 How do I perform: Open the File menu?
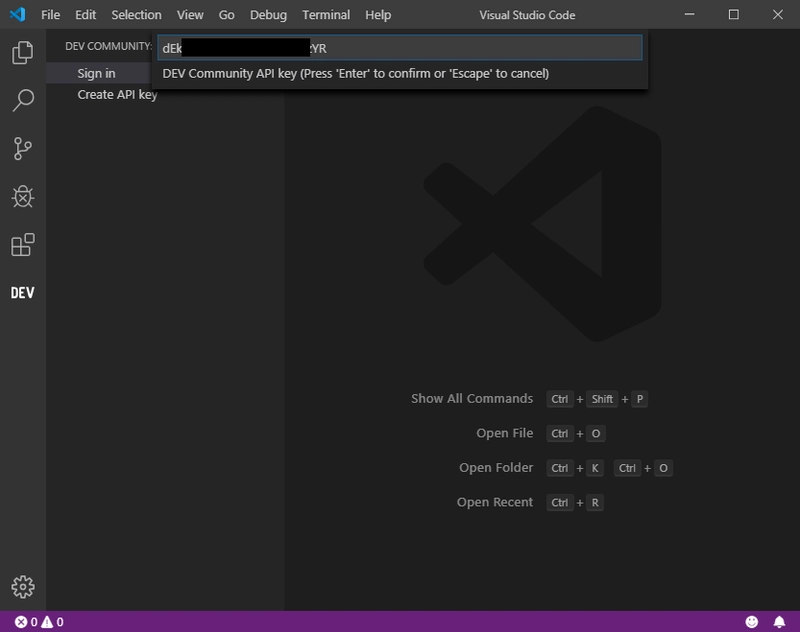(51, 15)
